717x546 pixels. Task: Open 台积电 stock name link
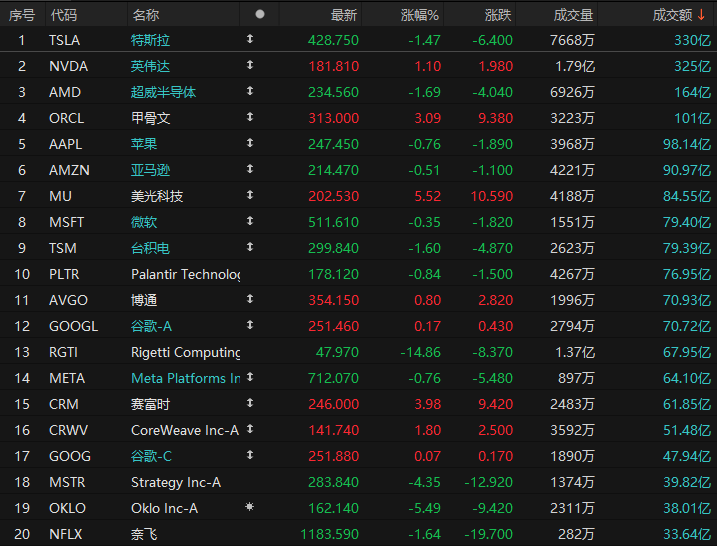coord(150,248)
